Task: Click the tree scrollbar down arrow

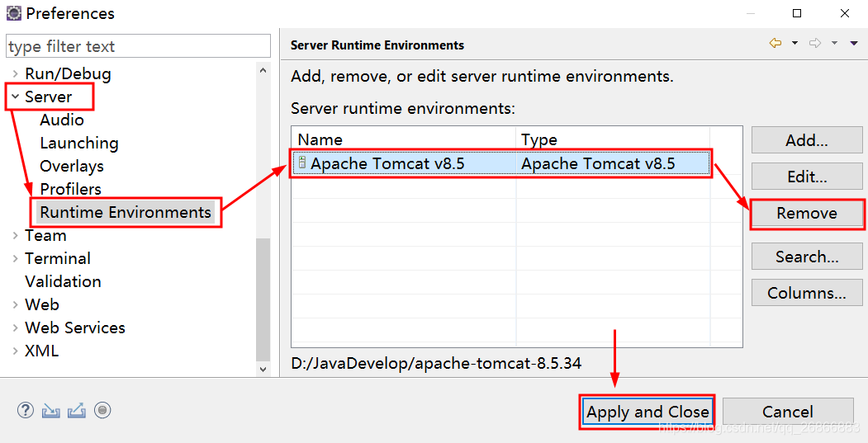Action: click(263, 369)
